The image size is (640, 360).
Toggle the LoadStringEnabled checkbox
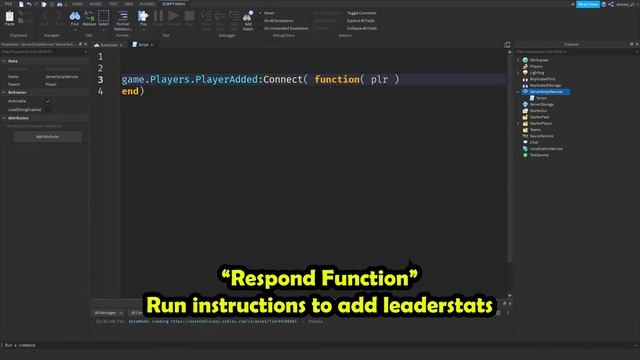point(48,110)
